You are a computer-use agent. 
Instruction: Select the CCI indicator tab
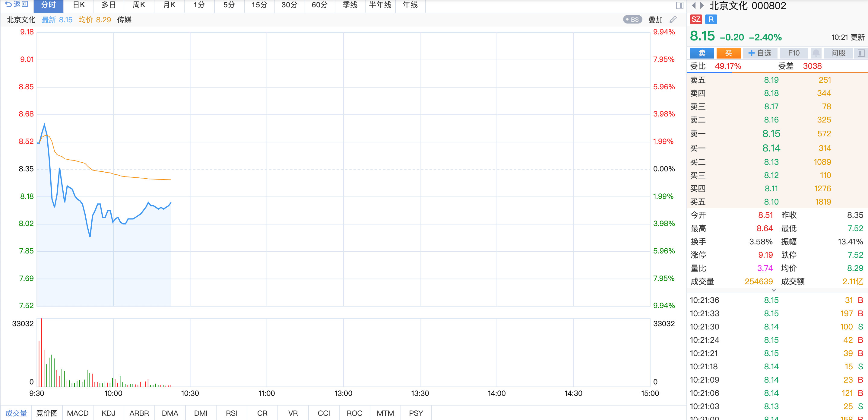pyautogui.click(x=324, y=413)
